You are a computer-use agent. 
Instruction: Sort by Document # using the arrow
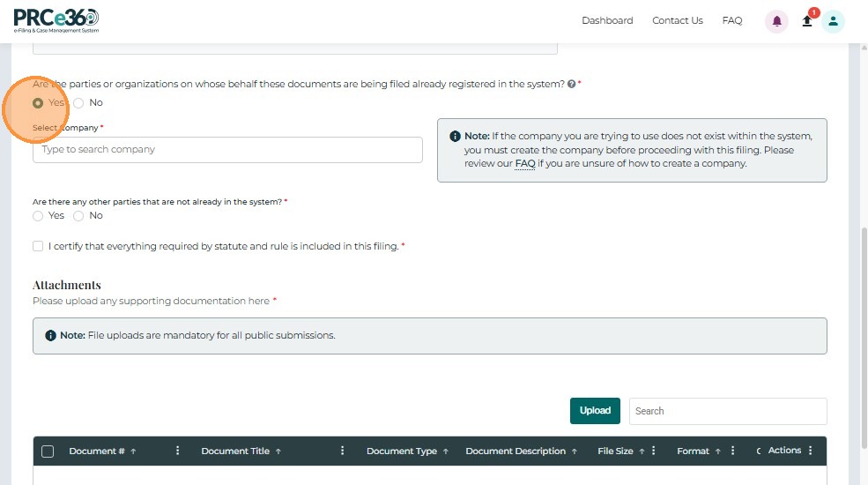point(133,451)
